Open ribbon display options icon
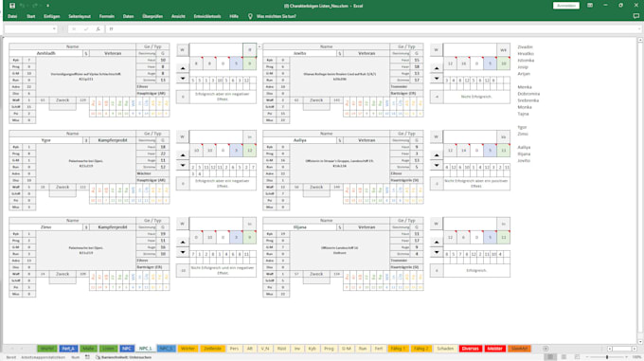Screen dimensions: 644x361 pyautogui.click(x=590, y=6)
